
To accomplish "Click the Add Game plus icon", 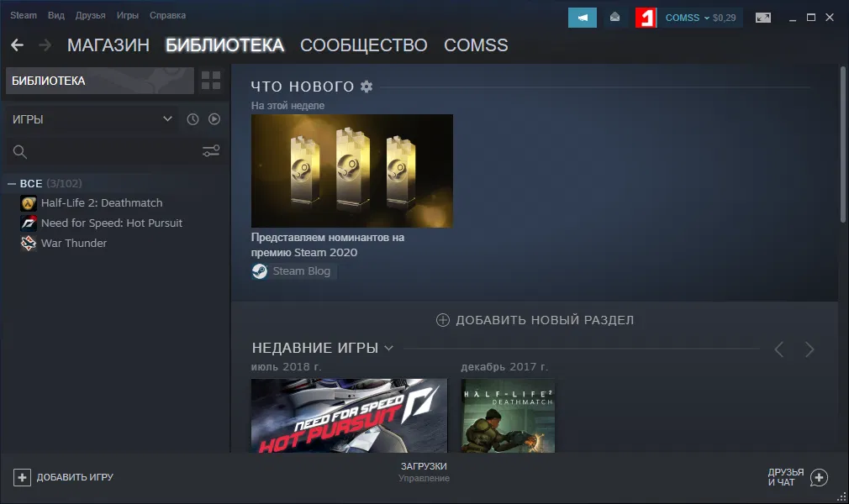I will (x=22, y=477).
